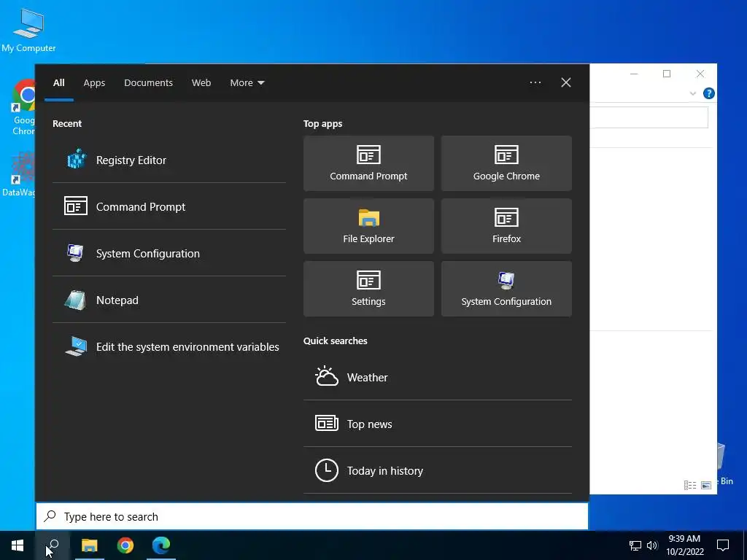This screenshot has width=747, height=560.
Task: Click the taskbar clock showing 9:39 AM
Action: click(684, 545)
